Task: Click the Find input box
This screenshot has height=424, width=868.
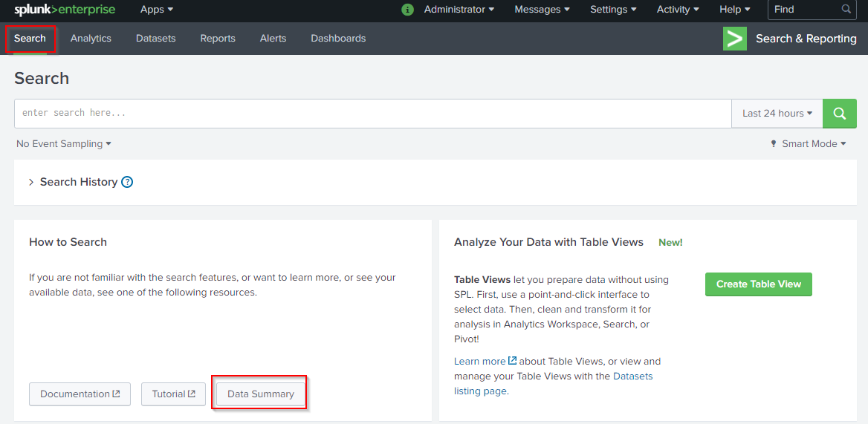Action: 813,10
